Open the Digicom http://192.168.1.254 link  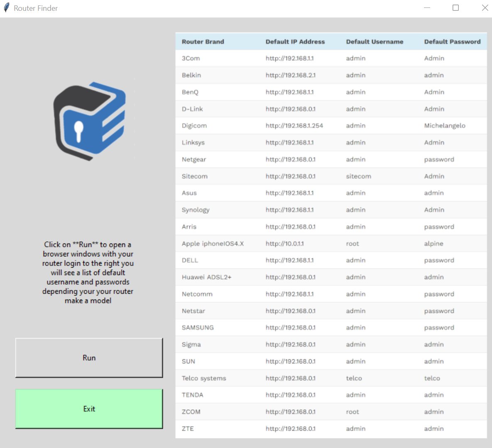tap(295, 125)
